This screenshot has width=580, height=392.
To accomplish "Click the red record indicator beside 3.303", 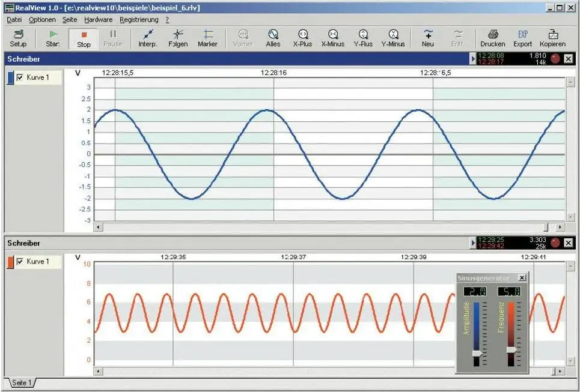I will (x=555, y=243).
